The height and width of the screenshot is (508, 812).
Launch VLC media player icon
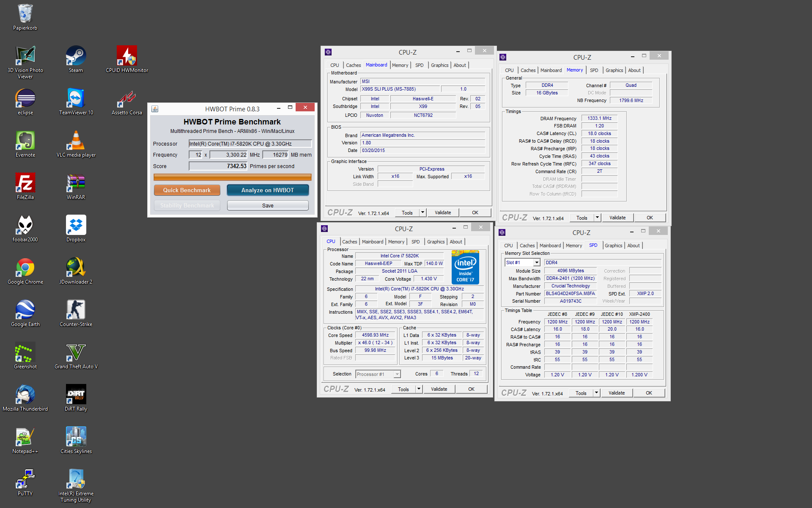point(76,144)
